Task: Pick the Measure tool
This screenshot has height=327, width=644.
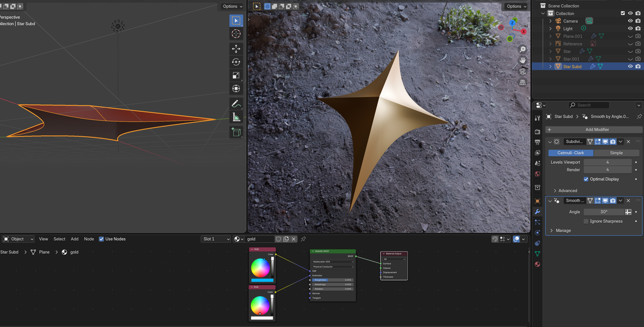Action: pyautogui.click(x=235, y=117)
